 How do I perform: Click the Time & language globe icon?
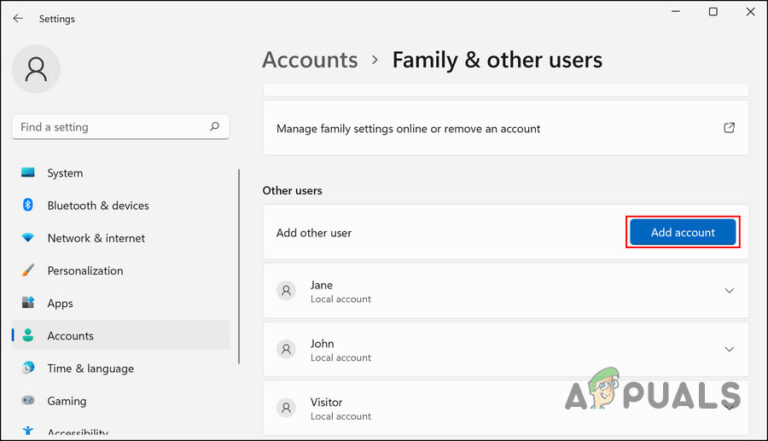[x=28, y=367]
